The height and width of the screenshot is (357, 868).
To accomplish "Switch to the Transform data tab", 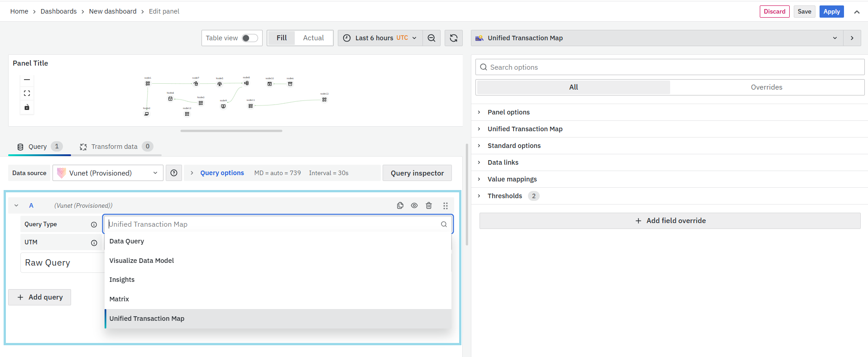I will pyautogui.click(x=114, y=147).
